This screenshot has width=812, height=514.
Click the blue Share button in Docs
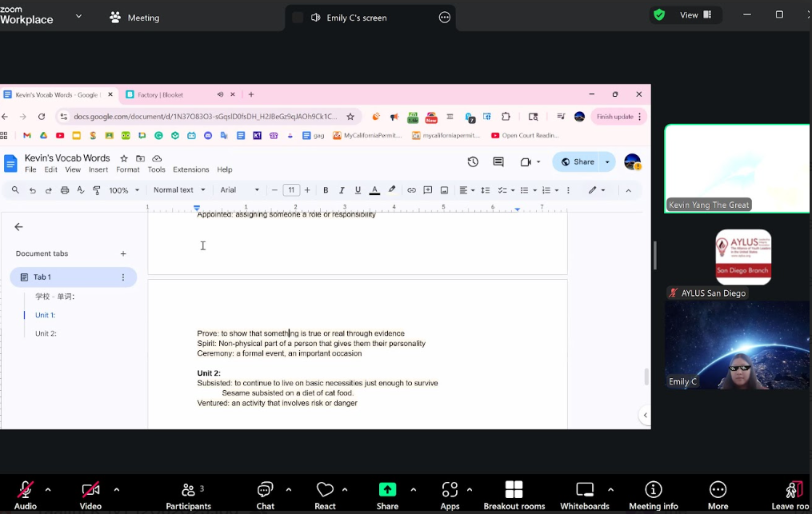[x=578, y=162]
